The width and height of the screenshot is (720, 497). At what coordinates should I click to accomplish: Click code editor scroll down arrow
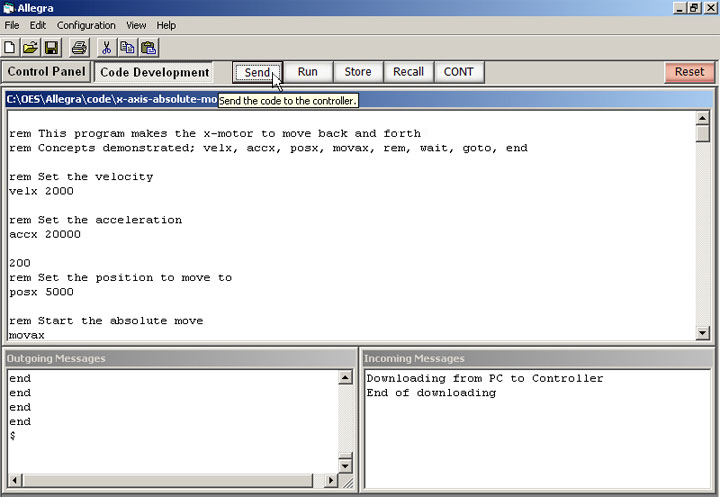[x=703, y=333]
